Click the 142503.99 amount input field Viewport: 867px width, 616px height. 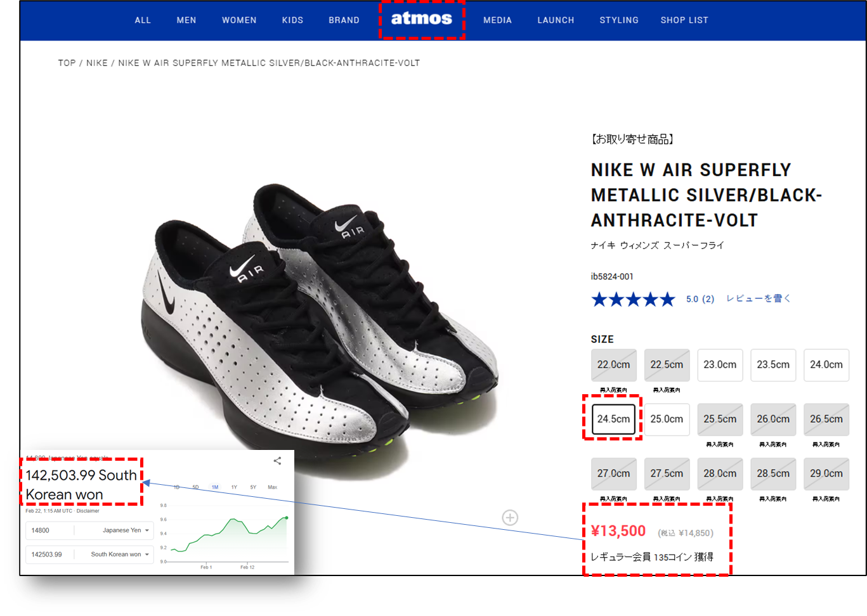[x=49, y=555]
